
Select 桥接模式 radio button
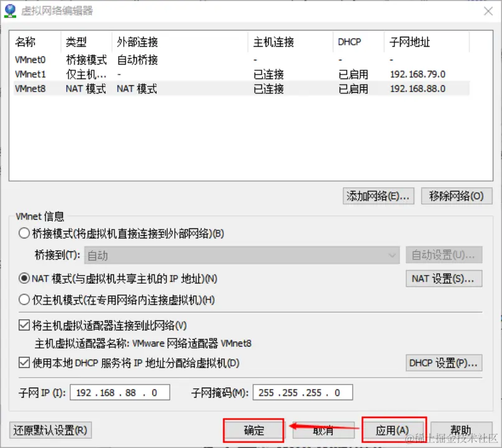pos(24,233)
